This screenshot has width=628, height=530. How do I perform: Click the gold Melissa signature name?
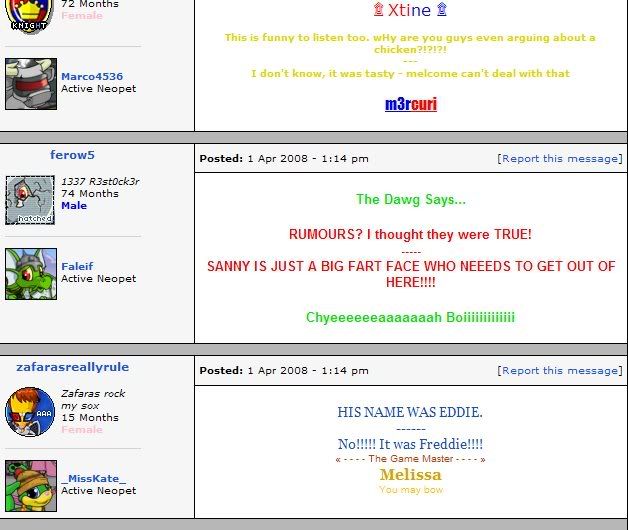pos(410,475)
